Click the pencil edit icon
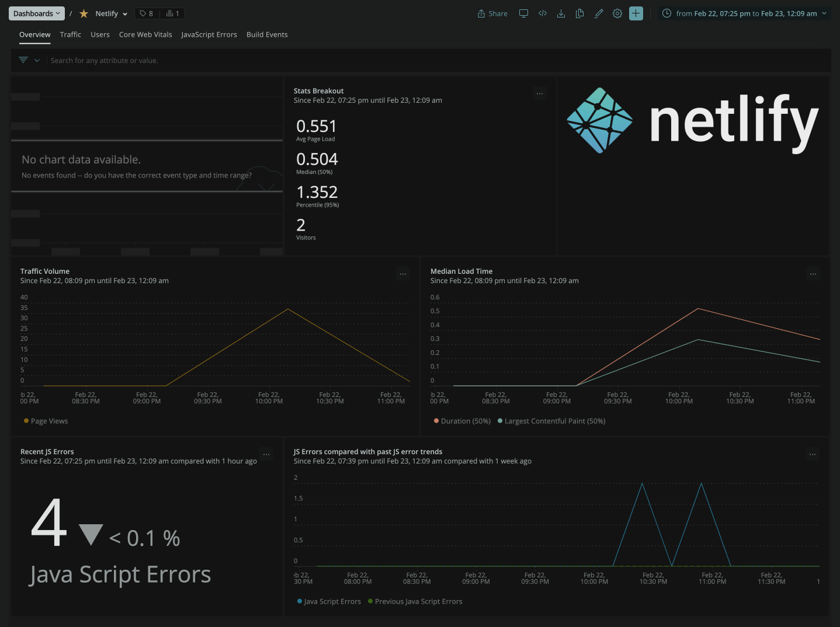Image resolution: width=840 pixels, height=627 pixels. (599, 13)
